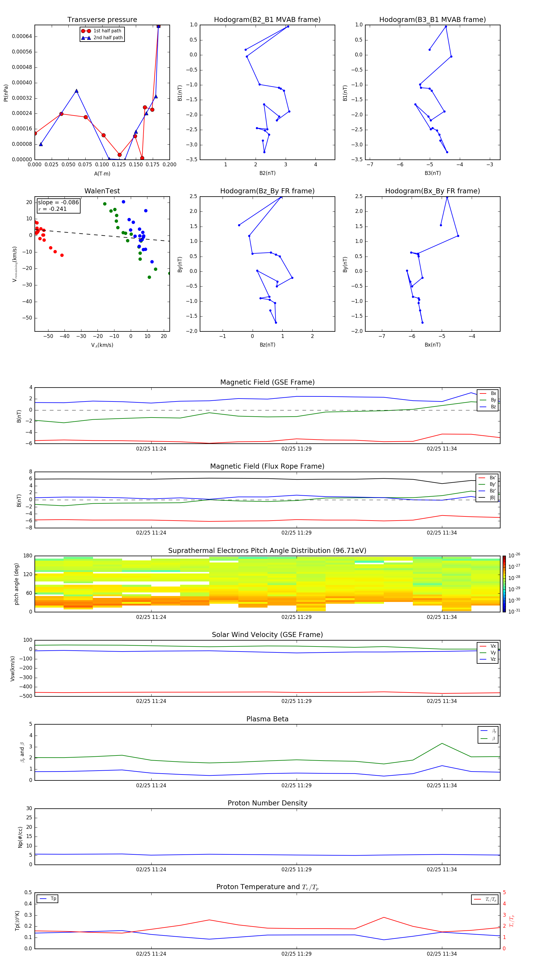
Task: Click '02/25 11:29' tick under Plasma Beta plot
Action: [296, 785]
